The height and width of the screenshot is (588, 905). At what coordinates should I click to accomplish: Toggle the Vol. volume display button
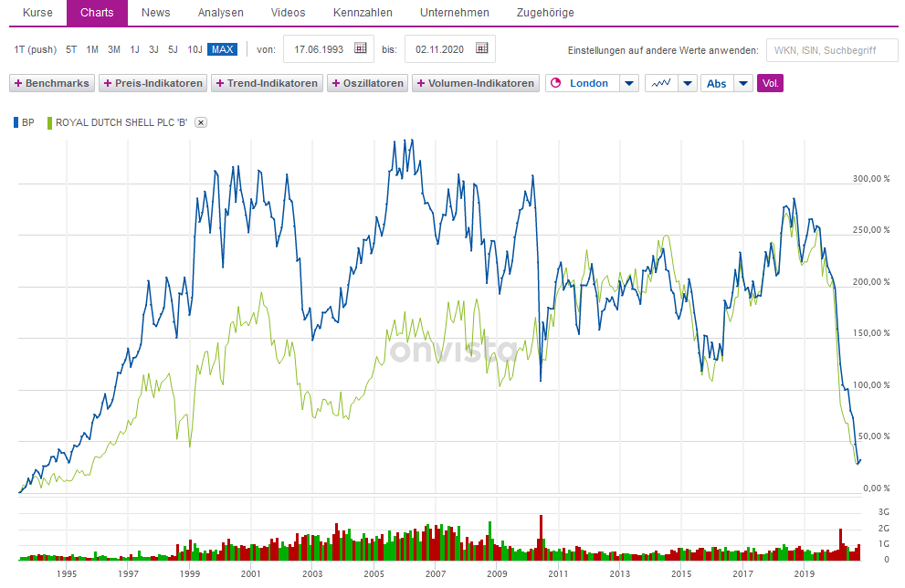pyautogui.click(x=770, y=83)
